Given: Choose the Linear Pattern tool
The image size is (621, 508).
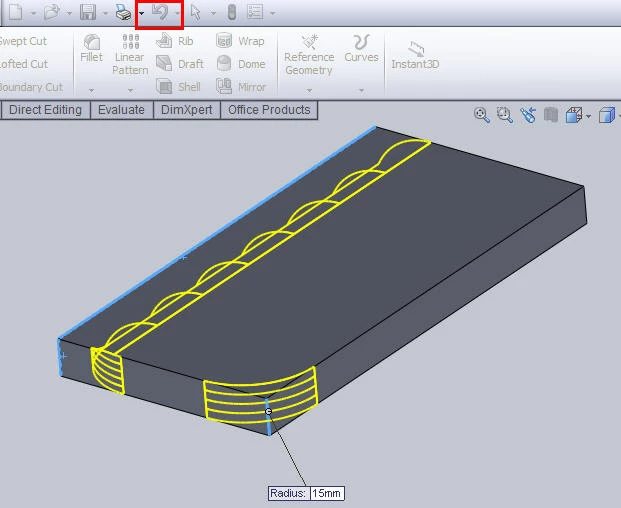Looking at the screenshot, I should click(x=130, y=55).
